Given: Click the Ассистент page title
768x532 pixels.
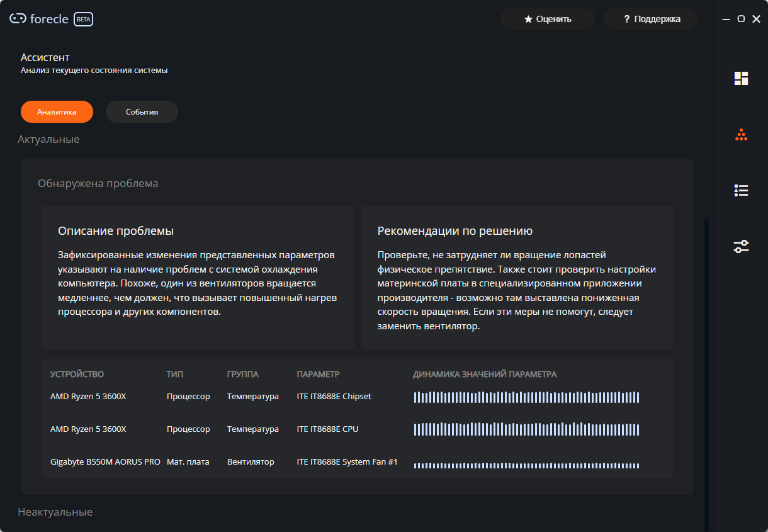Looking at the screenshot, I should click(45, 57).
